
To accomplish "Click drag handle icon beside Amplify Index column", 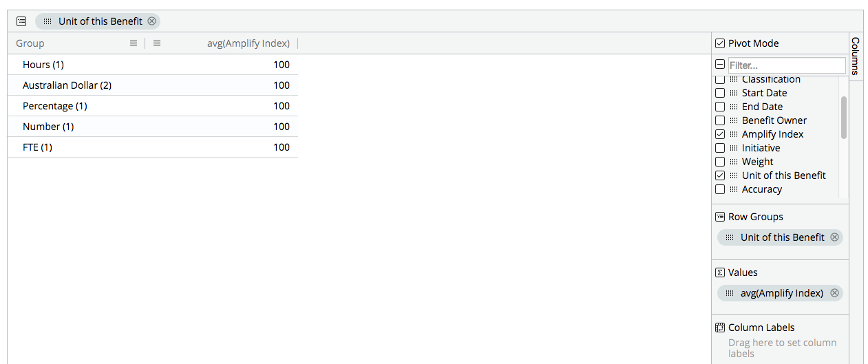I will [734, 134].
